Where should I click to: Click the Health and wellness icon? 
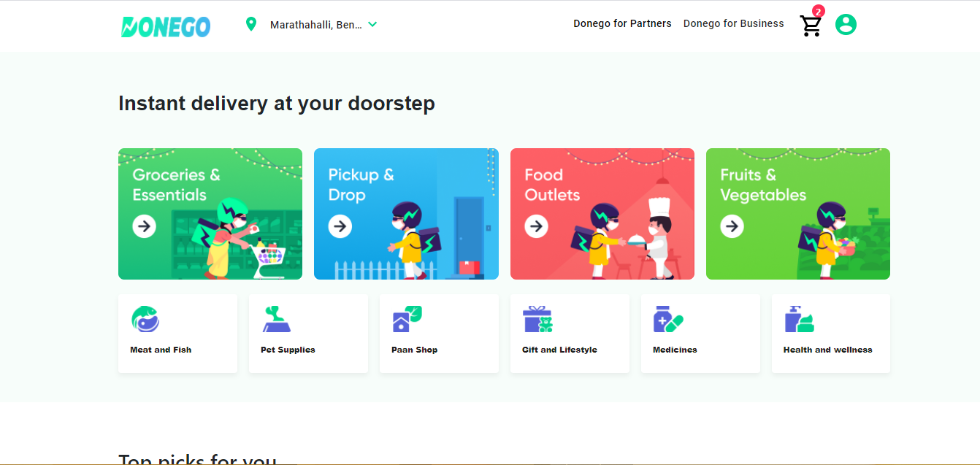click(799, 319)
